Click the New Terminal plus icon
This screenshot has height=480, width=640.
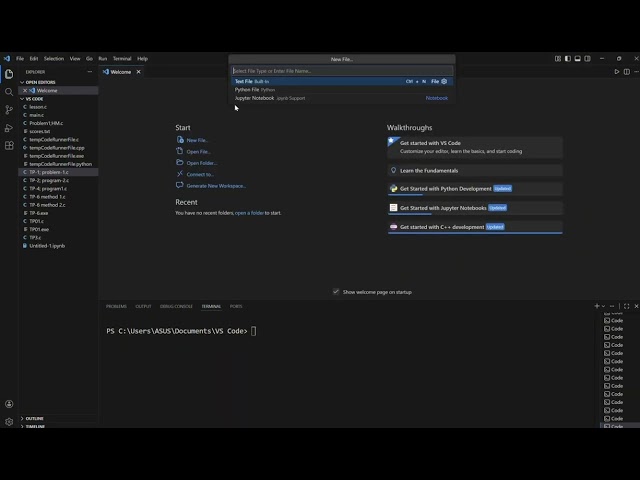click(x=597, y=306)
